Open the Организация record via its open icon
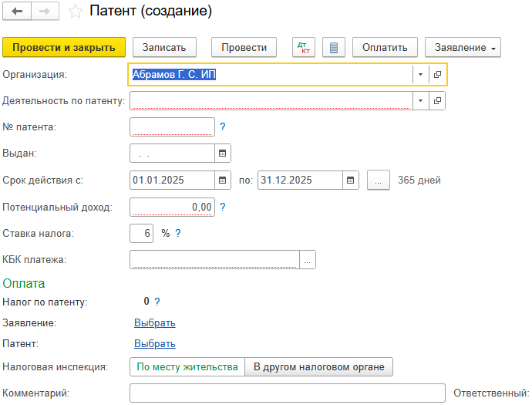The image size is (532, 405). coord(437,74)
